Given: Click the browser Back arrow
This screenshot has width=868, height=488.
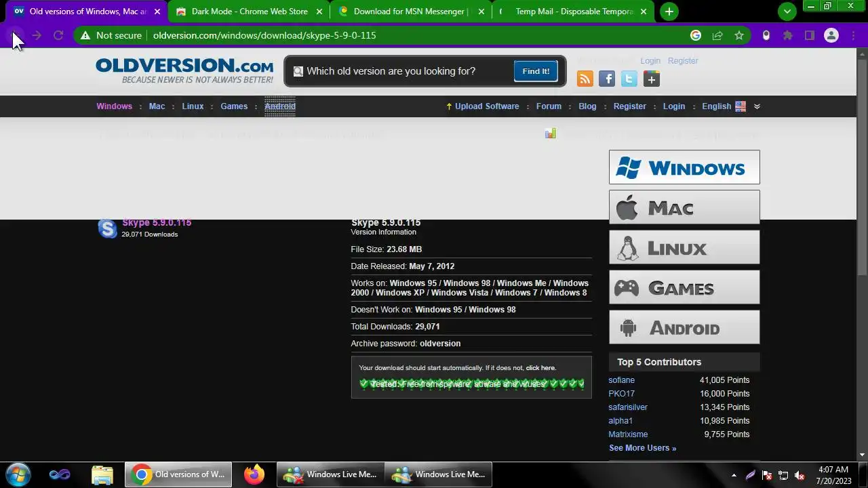Looking at the screenshot, I should (16, 35).
